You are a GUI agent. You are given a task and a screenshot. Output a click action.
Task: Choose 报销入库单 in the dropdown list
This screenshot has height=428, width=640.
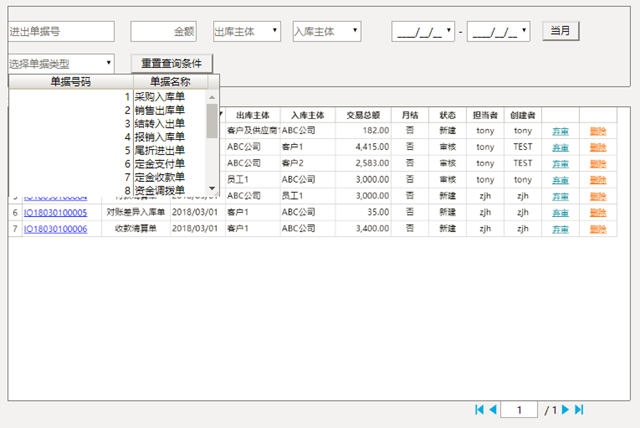pyautogui.click(x=160, y=137)
